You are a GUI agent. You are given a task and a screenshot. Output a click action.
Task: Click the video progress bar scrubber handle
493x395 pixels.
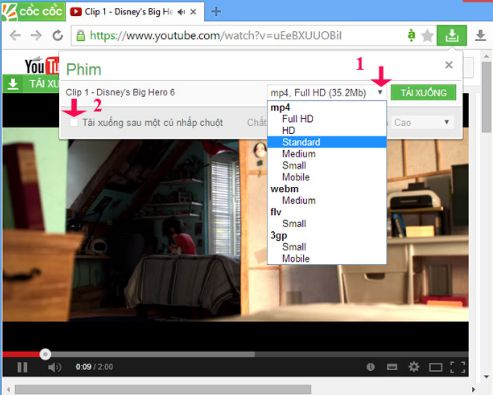(x=45, y=354)
